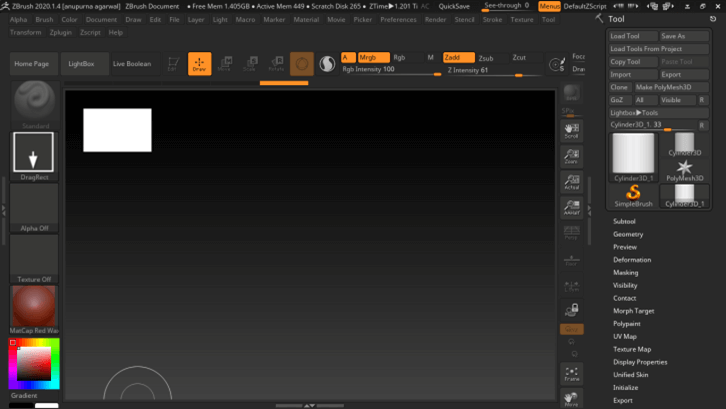Open the Alpha Off selector
This screenshot has height=409, width=726.
click(x=34, y=208)
